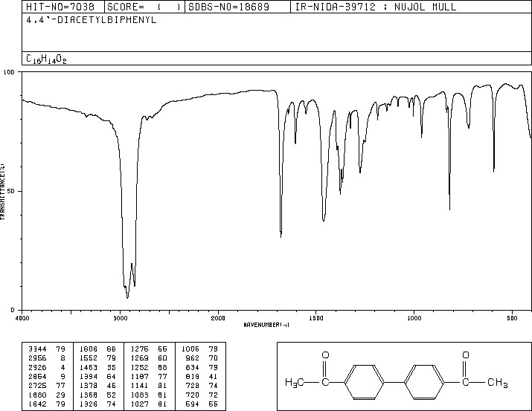The width and height of the screenshot is (532, 411).
Task: Click the carbonyl peak bottom near 1680
Action: point(281,236)
